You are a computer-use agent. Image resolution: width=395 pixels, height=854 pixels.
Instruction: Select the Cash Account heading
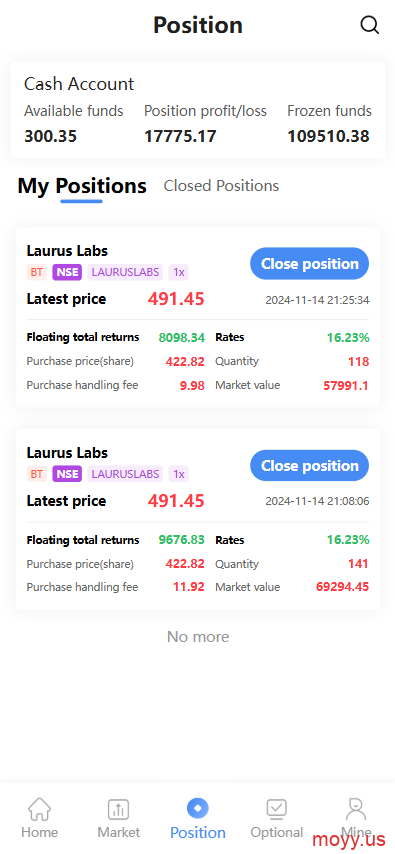[79, 84]
